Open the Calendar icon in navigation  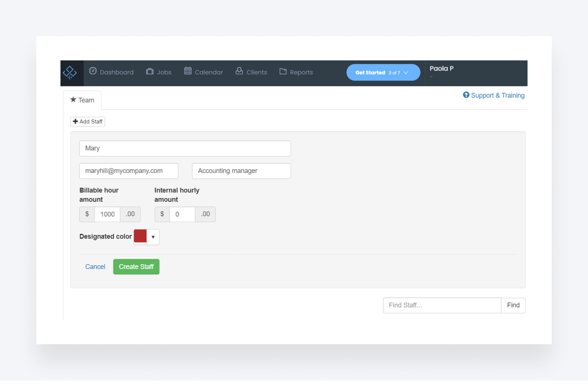pos(188,71)
